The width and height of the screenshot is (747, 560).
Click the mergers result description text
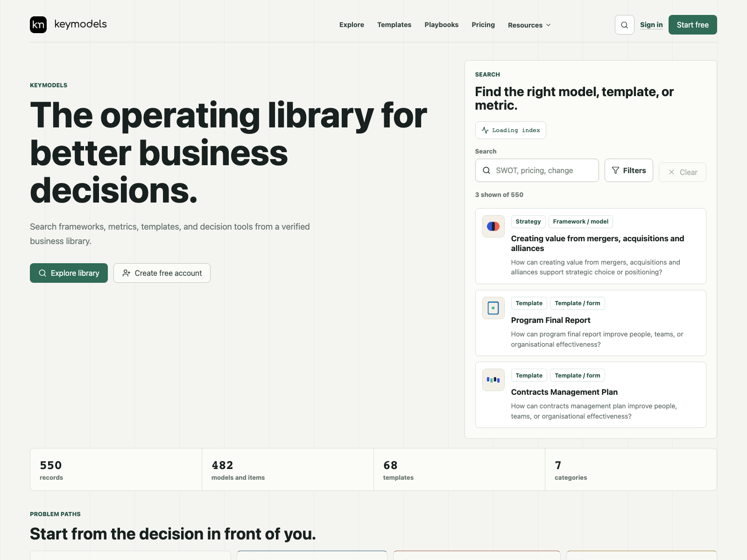pos(596,267)
